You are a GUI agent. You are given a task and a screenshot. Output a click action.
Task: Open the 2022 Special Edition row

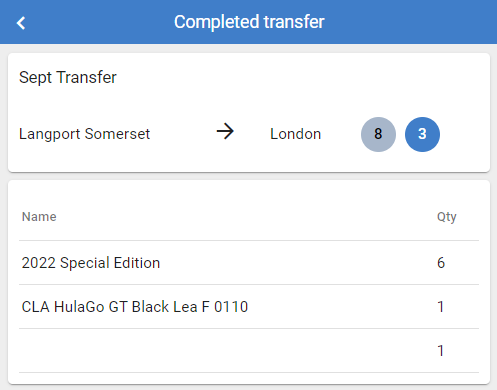point(249,263)
